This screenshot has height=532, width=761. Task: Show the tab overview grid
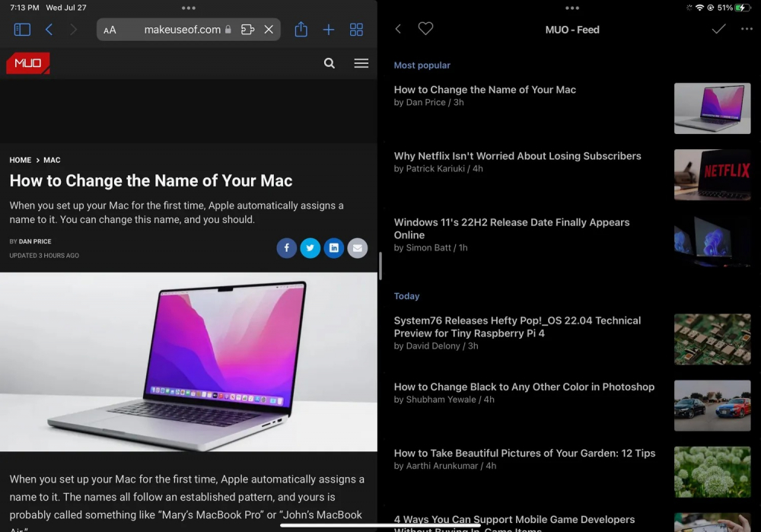pos(356,30)
